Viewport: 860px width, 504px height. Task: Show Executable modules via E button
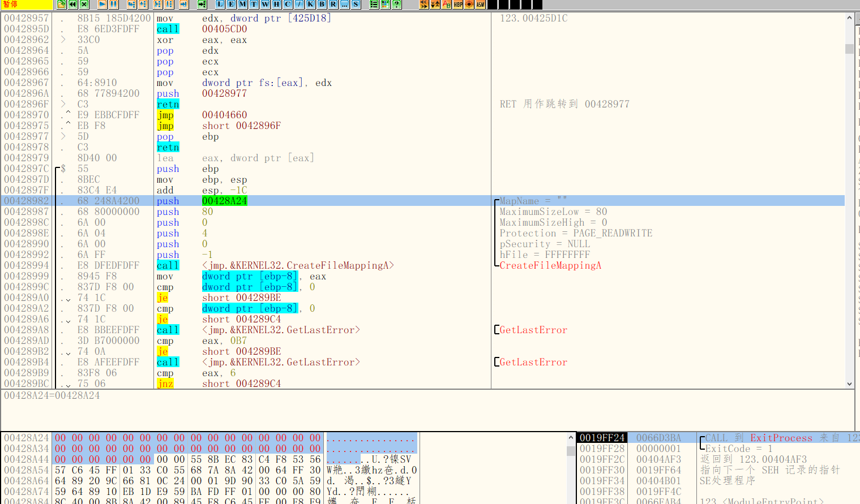(232, 5)
